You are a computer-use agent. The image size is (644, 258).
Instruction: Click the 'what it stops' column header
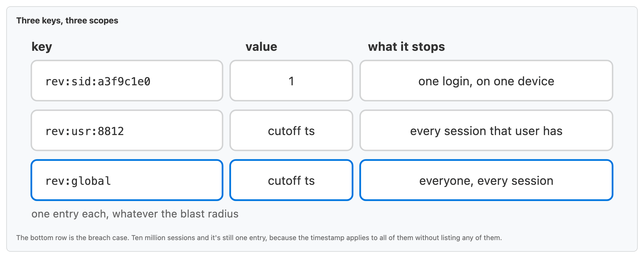(x=406, y=47)
